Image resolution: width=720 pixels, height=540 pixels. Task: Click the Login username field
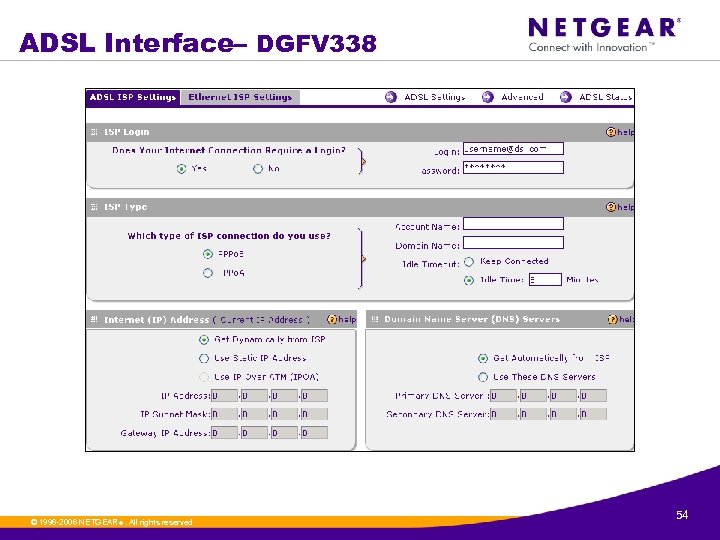coord(513,149)
